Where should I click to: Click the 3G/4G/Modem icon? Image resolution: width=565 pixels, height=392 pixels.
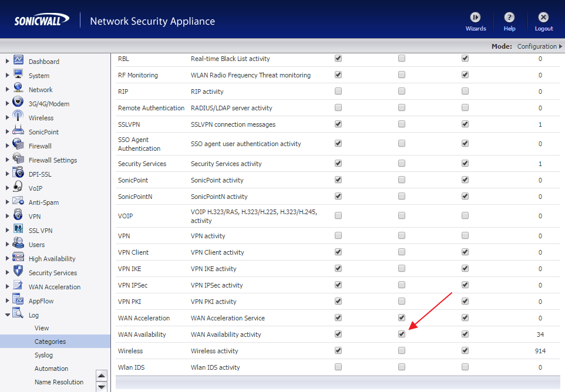click(x=18, y=102)
